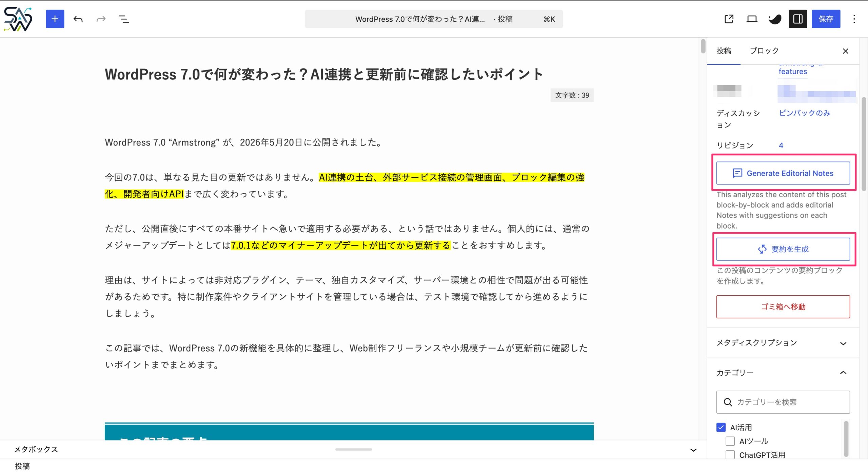Switch to the ブロック sidebar tab

point(764,51)
